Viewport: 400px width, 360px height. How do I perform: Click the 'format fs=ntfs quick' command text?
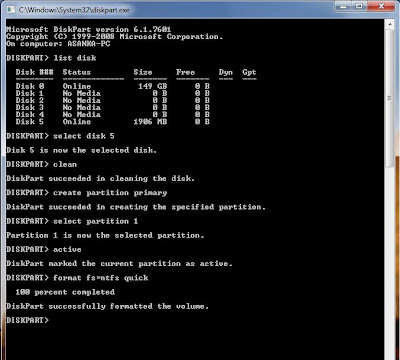pyautogui.click(x=101, y=278)
